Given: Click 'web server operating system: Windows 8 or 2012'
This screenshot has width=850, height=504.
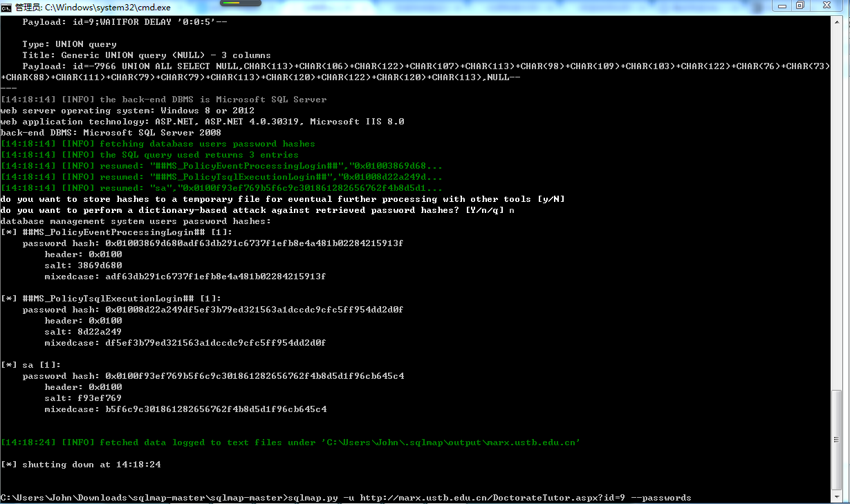Looking at the screenshot, I should pyautogui.click(x=127, y=111).
